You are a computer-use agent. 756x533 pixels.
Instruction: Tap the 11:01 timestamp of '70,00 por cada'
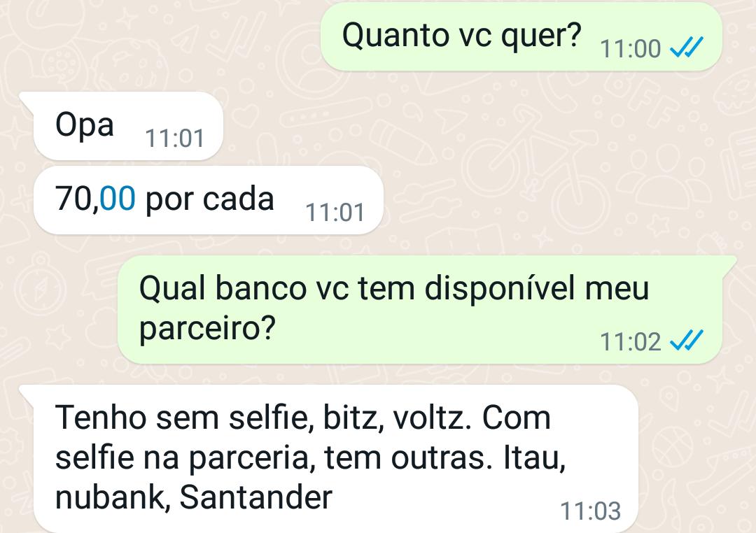pyautogui.click(x=335, y=213)
